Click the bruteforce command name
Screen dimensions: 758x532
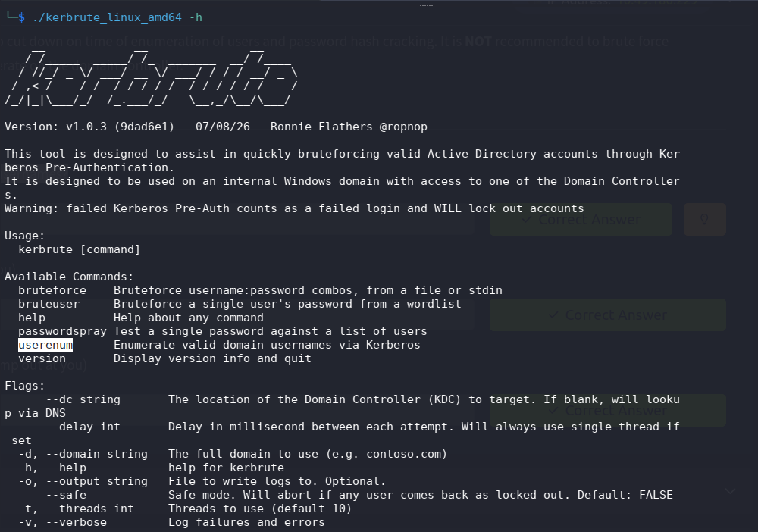pyautogui.click(x=52, y=290)
